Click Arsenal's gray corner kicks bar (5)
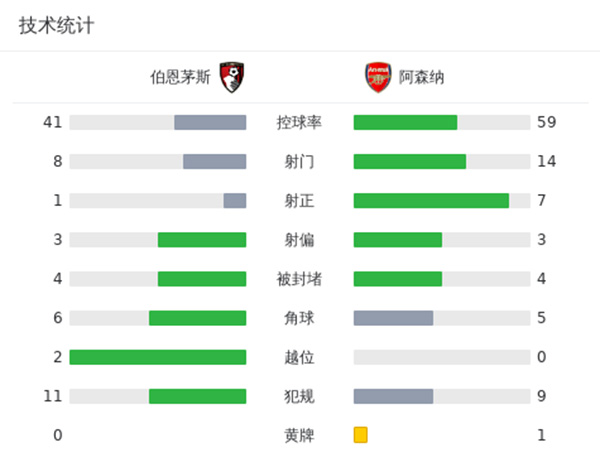 tap(393, 318)
